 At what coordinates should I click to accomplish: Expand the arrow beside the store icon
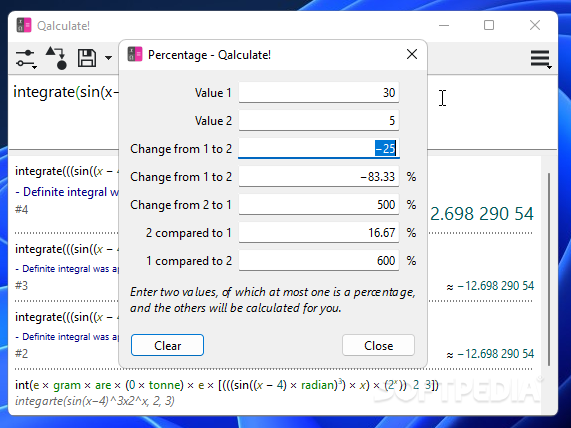108,58
